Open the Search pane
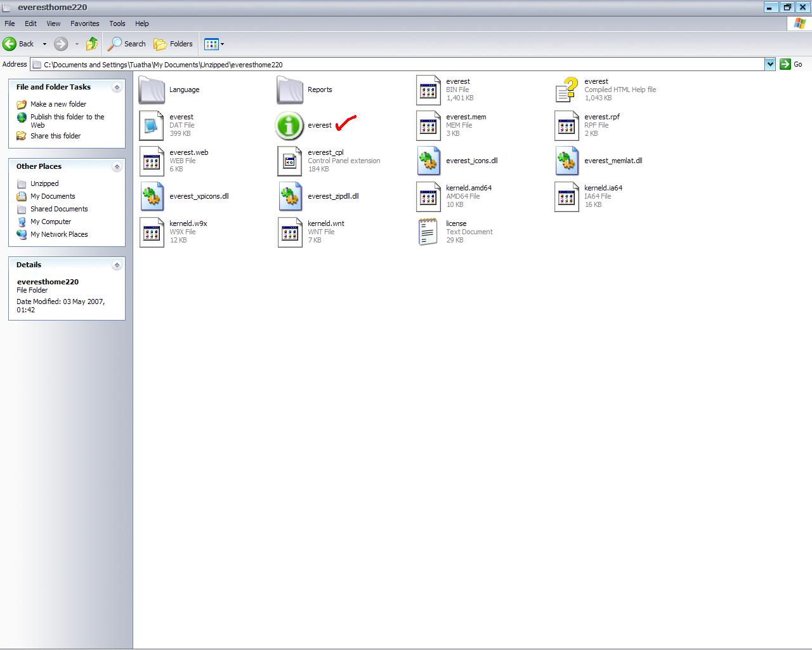Screen dimensions: 812x650 [127, 44]
